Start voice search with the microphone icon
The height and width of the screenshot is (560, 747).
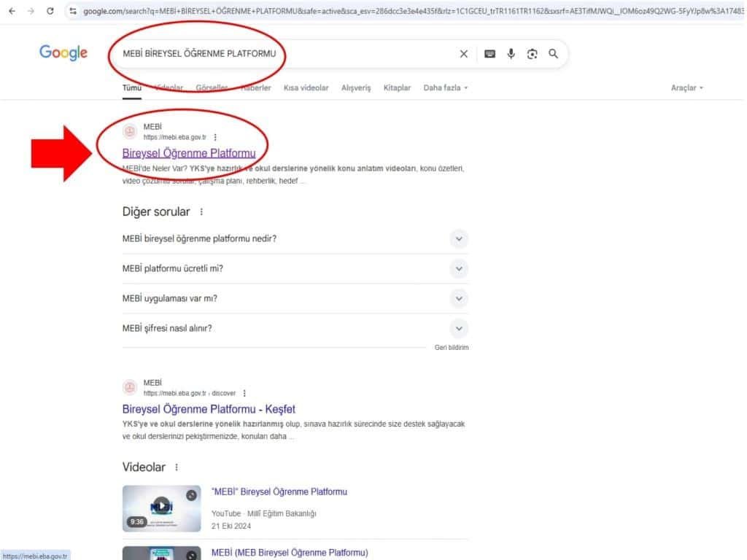(511, 54)
